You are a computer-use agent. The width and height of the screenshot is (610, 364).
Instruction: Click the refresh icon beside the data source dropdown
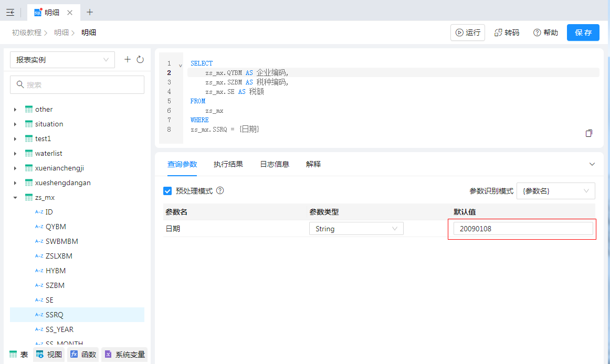click(x=140, y=60)
